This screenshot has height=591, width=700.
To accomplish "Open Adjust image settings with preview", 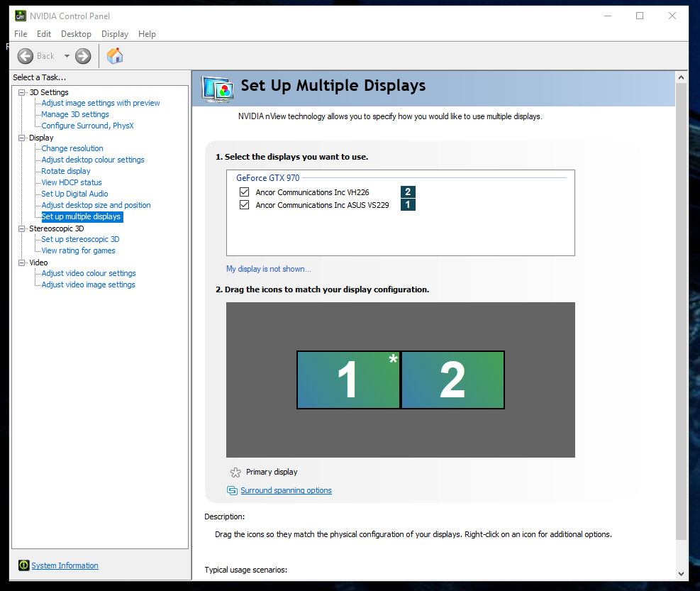I will [x=101, y=103].
